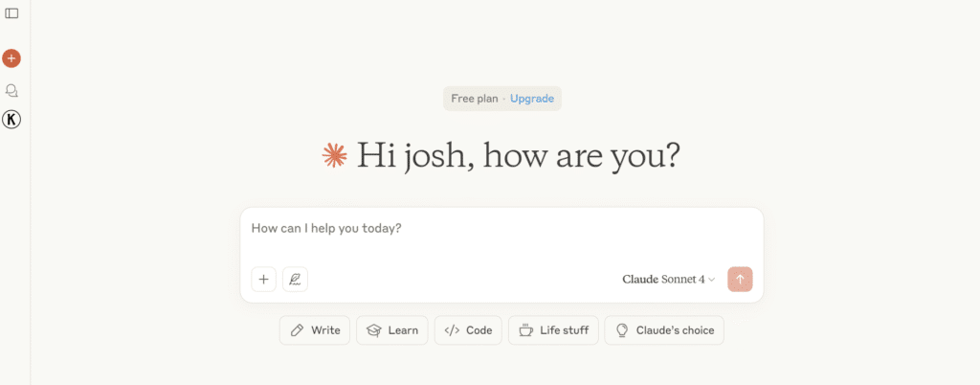Click the attach plus button in the prompt box

point(264,280)
